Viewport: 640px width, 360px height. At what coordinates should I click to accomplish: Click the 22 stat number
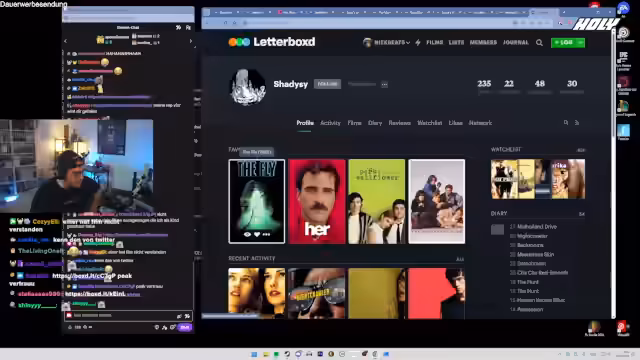tap(509, 84)
